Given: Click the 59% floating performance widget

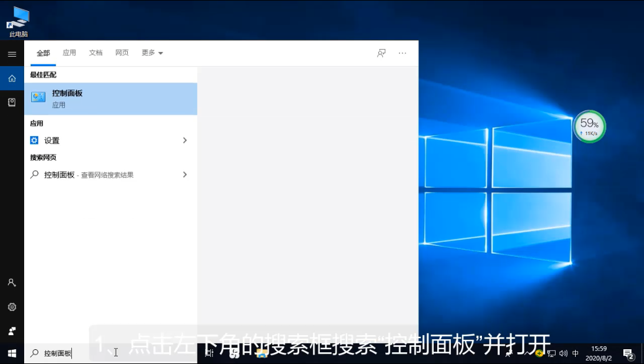Looking at the screenshot, I should (589, 126).
